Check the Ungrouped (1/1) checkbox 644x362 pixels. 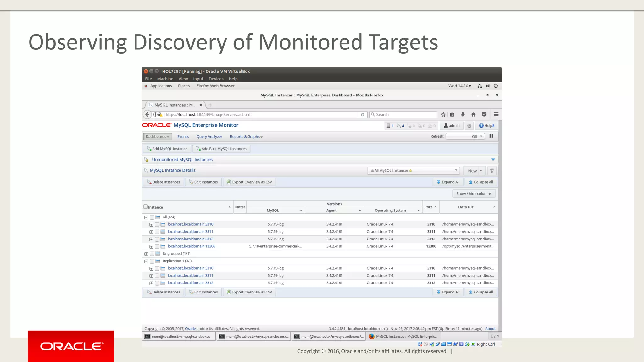point(152,254)
